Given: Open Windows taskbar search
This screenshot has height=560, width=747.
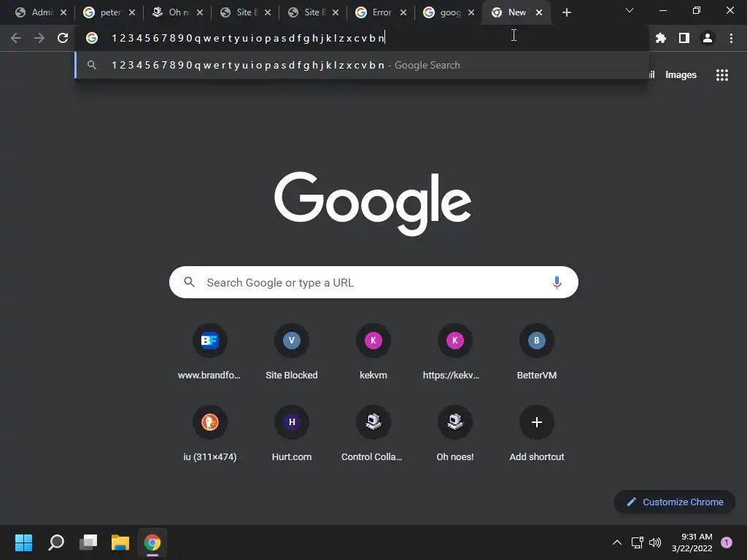Looking at the screenshot, I should click(56, 542).
